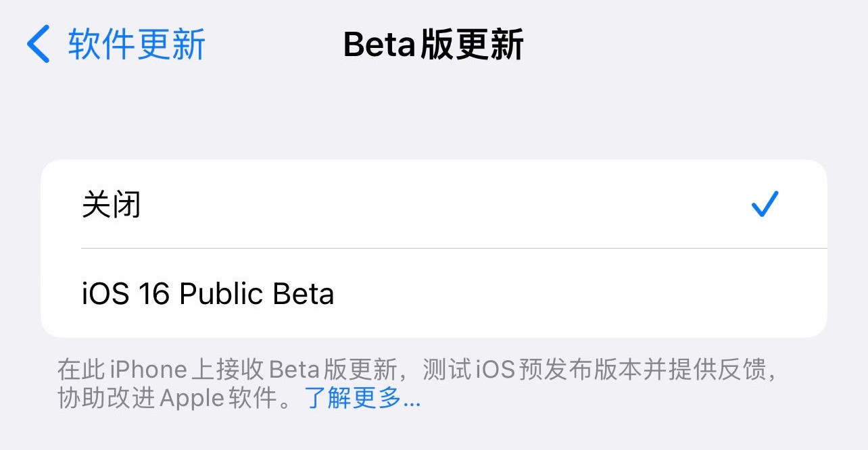Image resolution: width=868 pixels, height=450 pixels.
Task: Click the word iPhone in the footer description
Action: click(x=148, y=370)
